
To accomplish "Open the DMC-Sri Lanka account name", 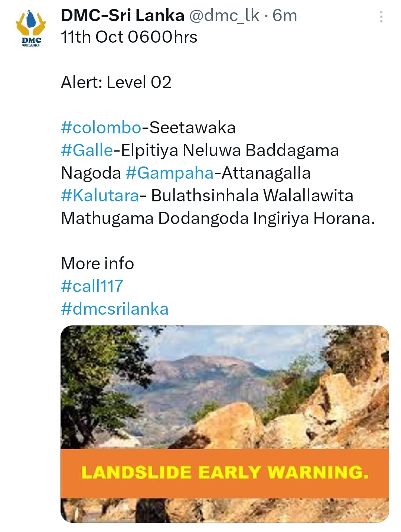I will pos(123,16).
